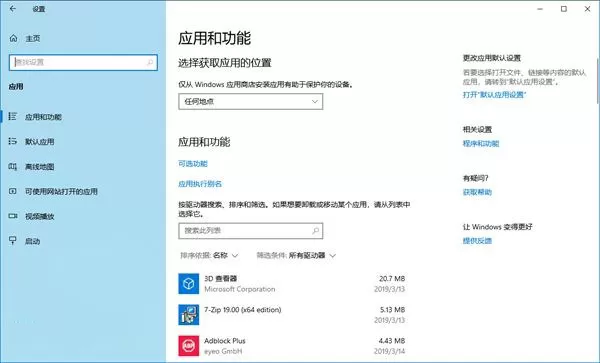The width and height of the screenshot is (600, 363).
Task: Click the magnifier icon in the 查找设置 box
Action: [150, 62]
